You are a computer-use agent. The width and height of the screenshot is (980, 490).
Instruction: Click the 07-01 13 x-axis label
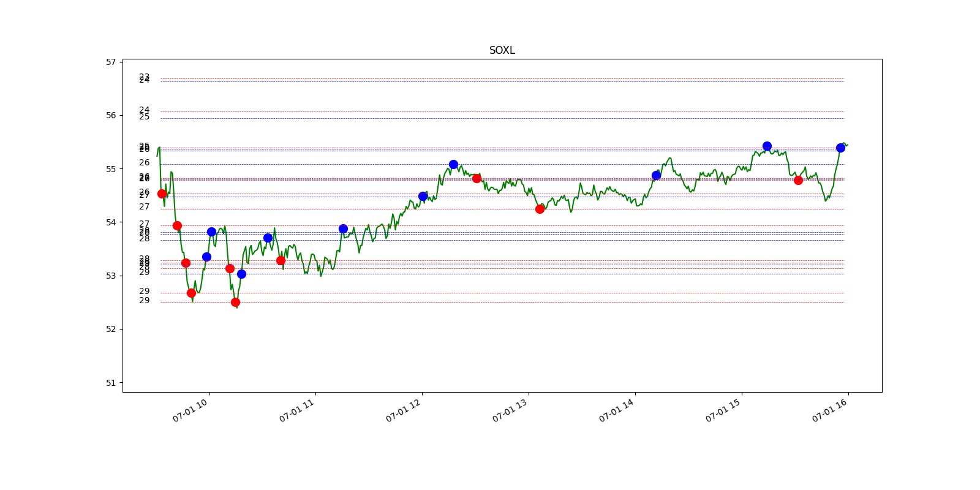(x=510, y=410)
